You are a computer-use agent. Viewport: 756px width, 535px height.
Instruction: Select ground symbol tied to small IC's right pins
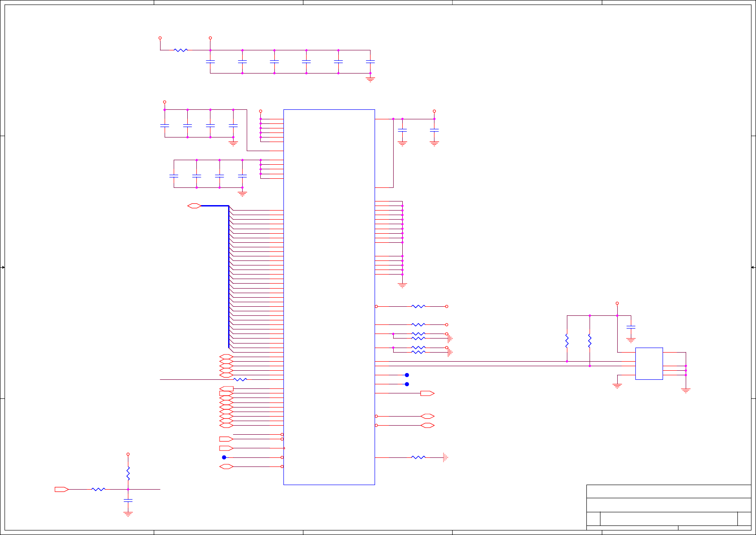tap(685, 390)
